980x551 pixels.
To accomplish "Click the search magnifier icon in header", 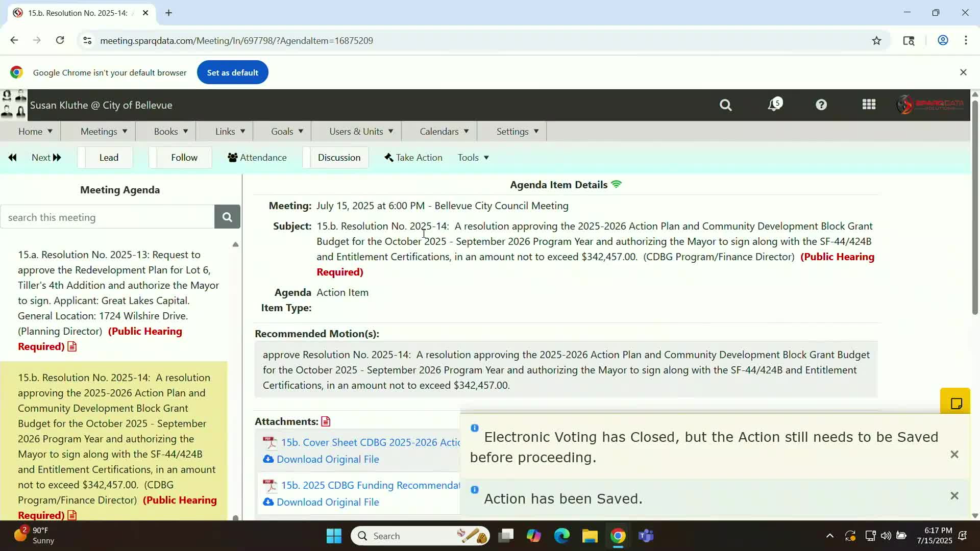I will point(725,105).
